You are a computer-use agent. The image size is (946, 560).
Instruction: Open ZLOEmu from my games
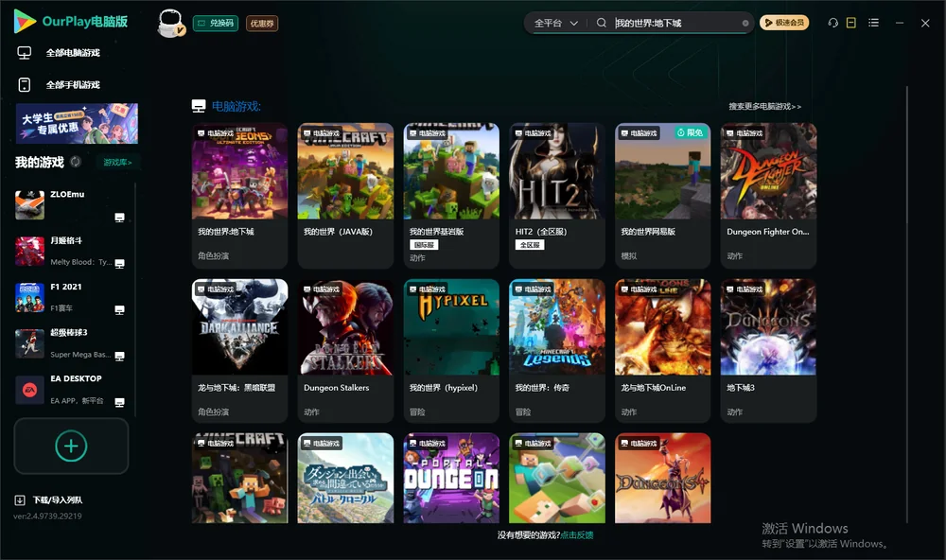71,205
